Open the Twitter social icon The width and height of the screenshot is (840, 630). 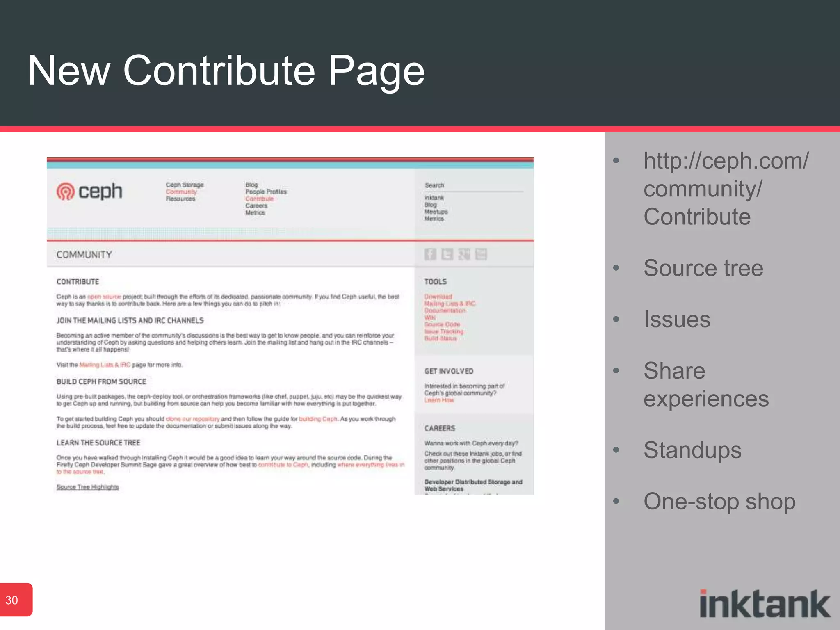tap(447, 254)
